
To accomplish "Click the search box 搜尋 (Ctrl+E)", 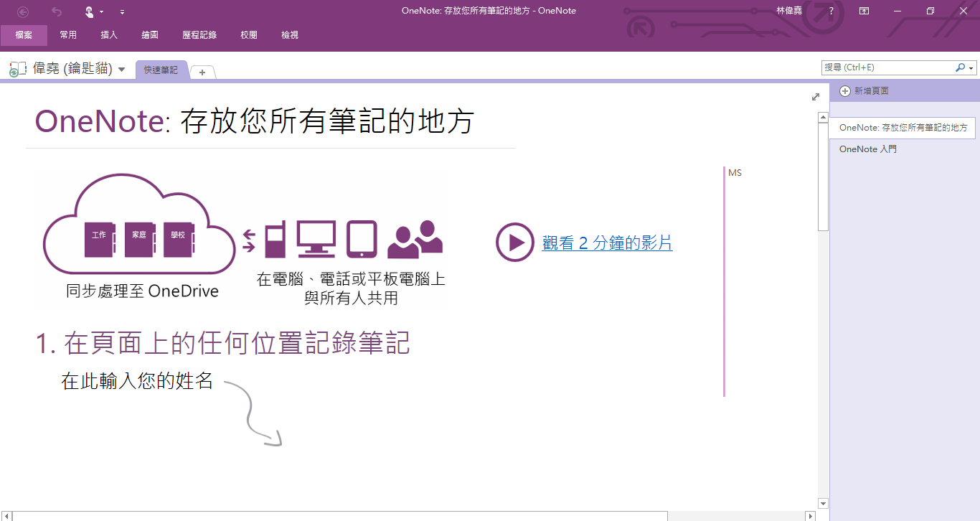I will 887,67.
